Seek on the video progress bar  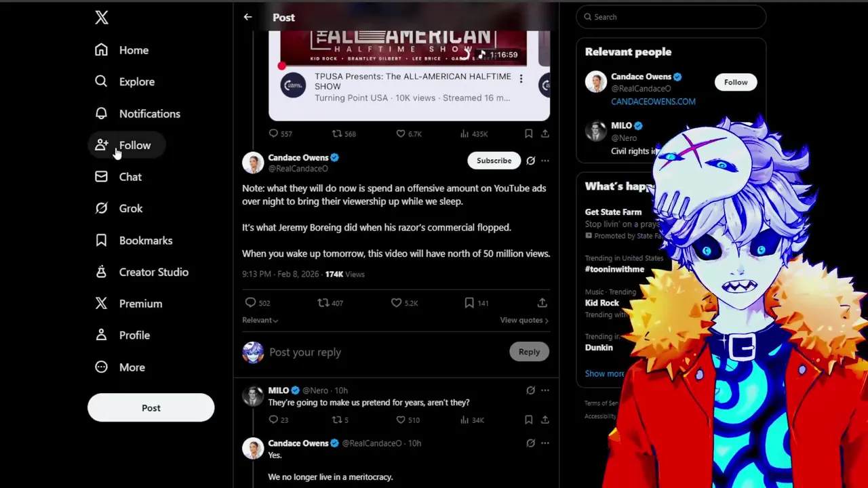click(x=403, y=66)
